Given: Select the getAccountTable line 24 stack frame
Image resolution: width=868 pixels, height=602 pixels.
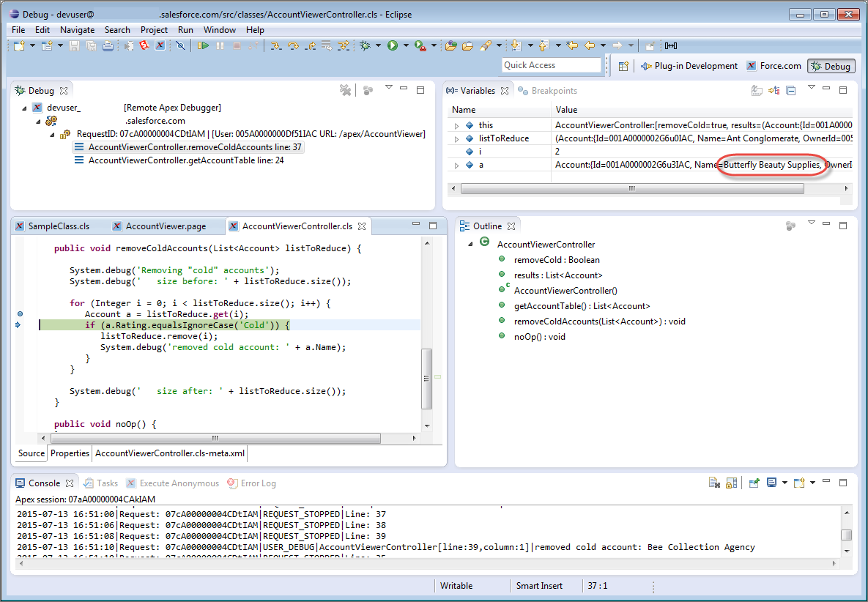Looking at the screenshot, I should (x=186, y=160).
